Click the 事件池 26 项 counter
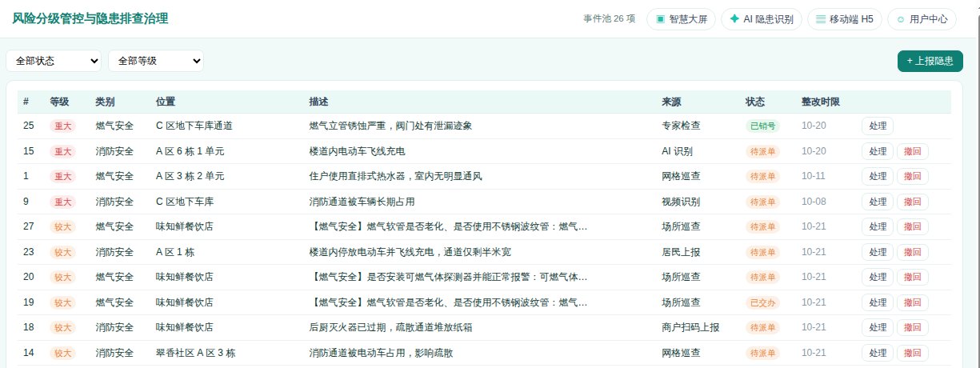The height and width of the screenshot is (368, 980). 610,19
